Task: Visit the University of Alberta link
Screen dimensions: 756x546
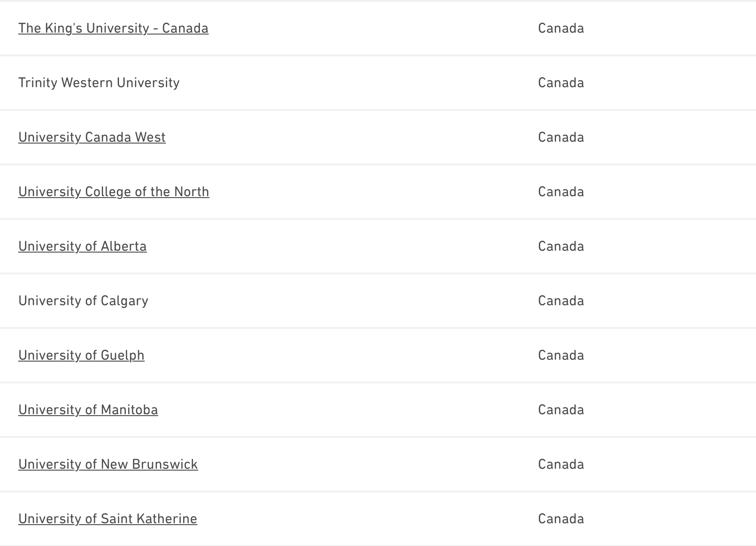Action: pyautogui.click(x=82, y=246)
